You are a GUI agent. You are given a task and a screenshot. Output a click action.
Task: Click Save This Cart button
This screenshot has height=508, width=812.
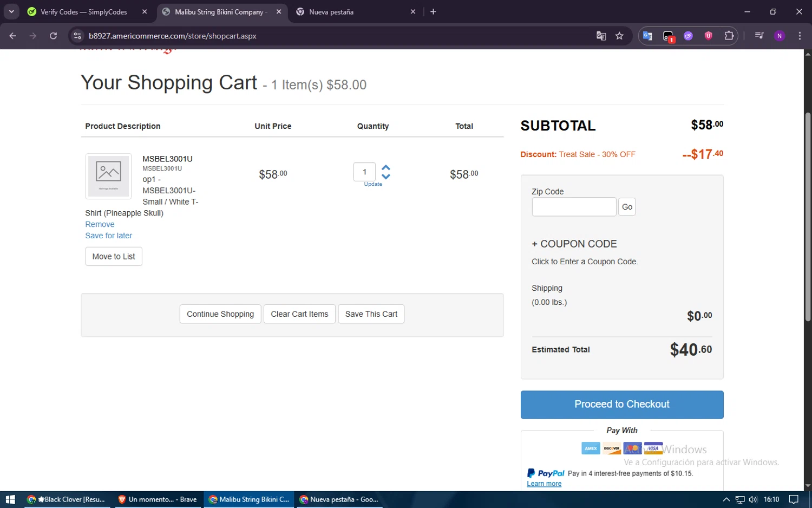[x=371, y=314]
